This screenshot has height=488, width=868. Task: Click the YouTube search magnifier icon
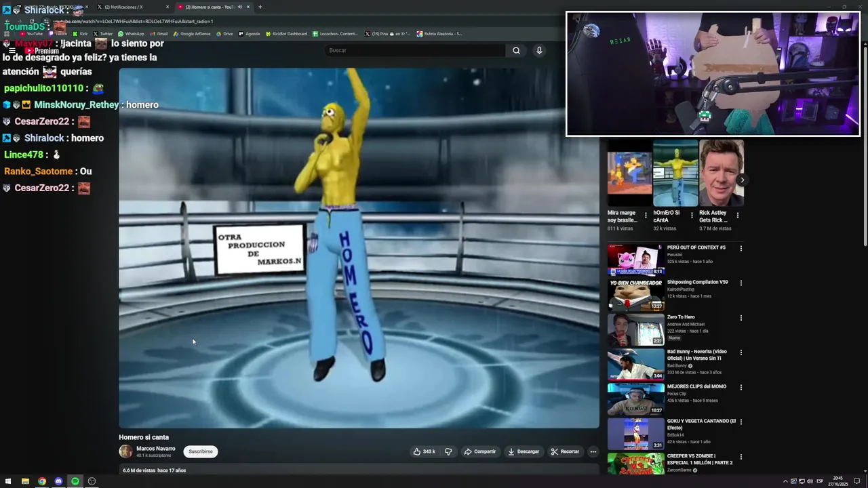516,50
